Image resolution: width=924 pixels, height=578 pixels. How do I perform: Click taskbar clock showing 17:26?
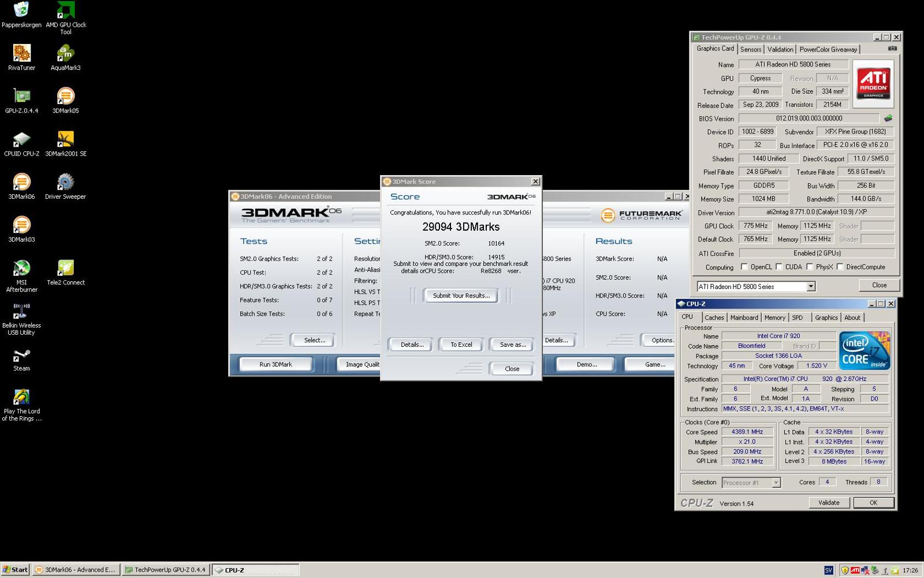coord(910,570)
